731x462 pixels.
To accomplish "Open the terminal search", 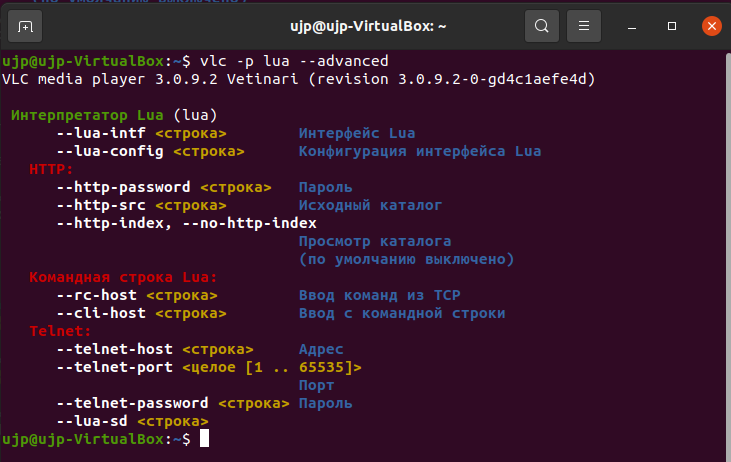I will [x=542, y=26].
